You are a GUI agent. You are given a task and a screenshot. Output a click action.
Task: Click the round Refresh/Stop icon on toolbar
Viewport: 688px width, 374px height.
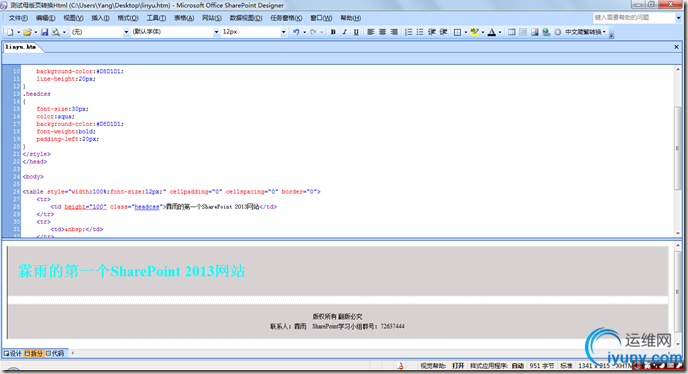(x=558, y=32)
